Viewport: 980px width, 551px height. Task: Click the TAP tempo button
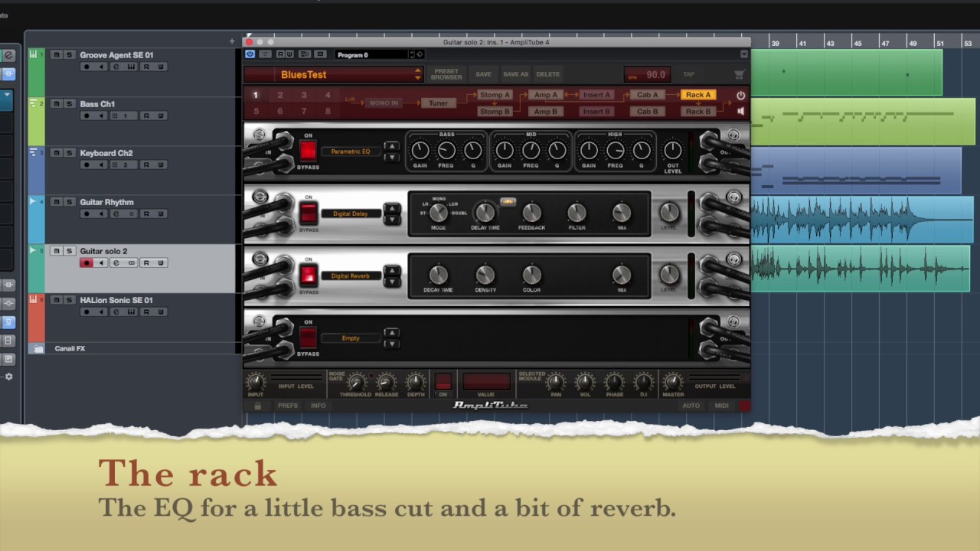[688, 74]
